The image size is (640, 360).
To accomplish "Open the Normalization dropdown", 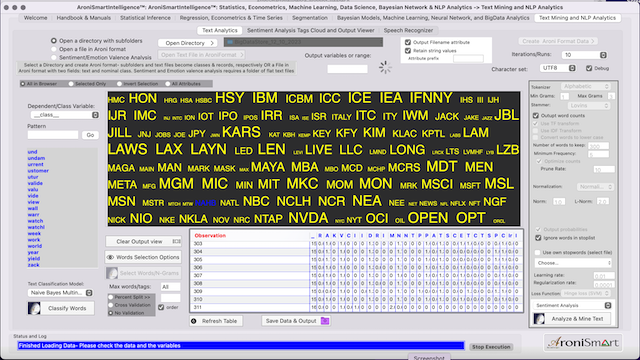I will [595, 187].
